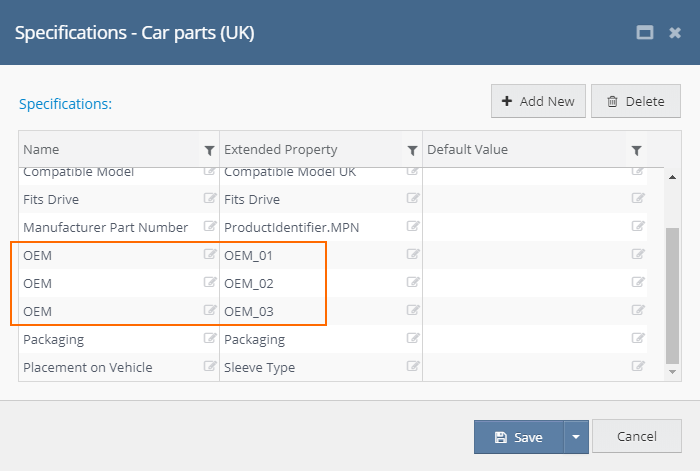Click edit icon for Packaging default value
The height and width of the screenshot is (471, 700).
[638, 339]
